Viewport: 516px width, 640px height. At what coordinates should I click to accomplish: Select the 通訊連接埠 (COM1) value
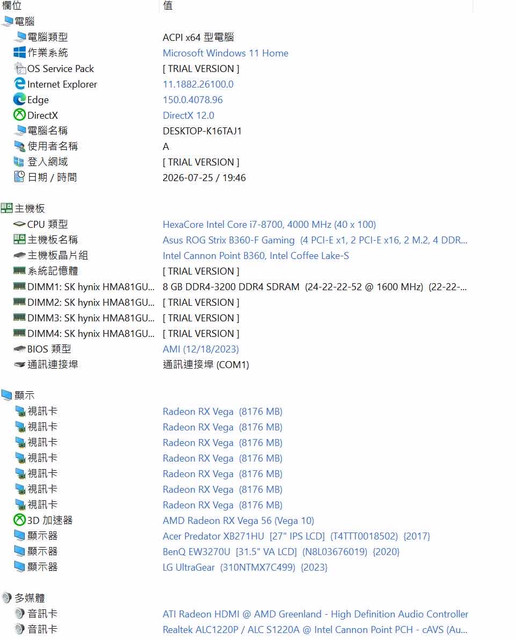[x=206, y=364]
